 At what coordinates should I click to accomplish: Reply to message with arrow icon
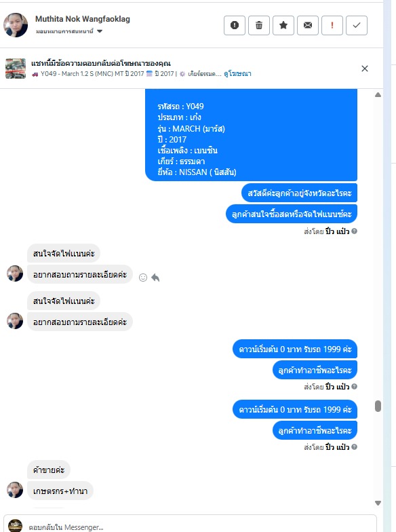(x=155, y=278)
